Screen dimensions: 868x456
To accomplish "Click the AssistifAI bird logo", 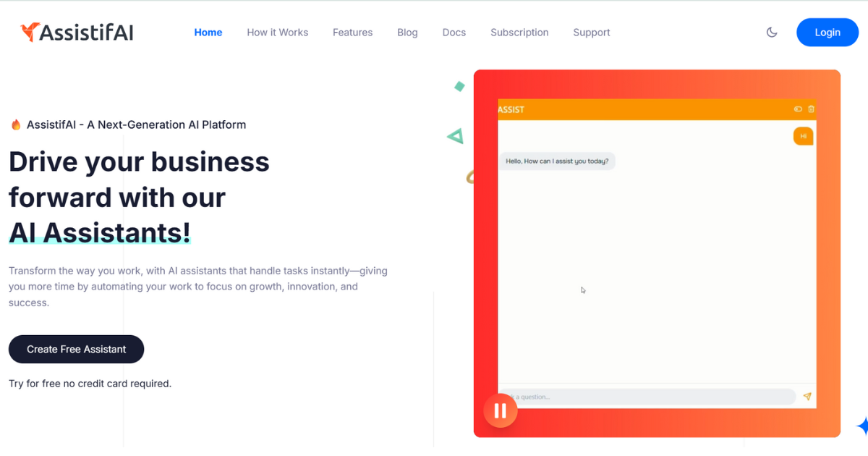I will coord(30,32).
